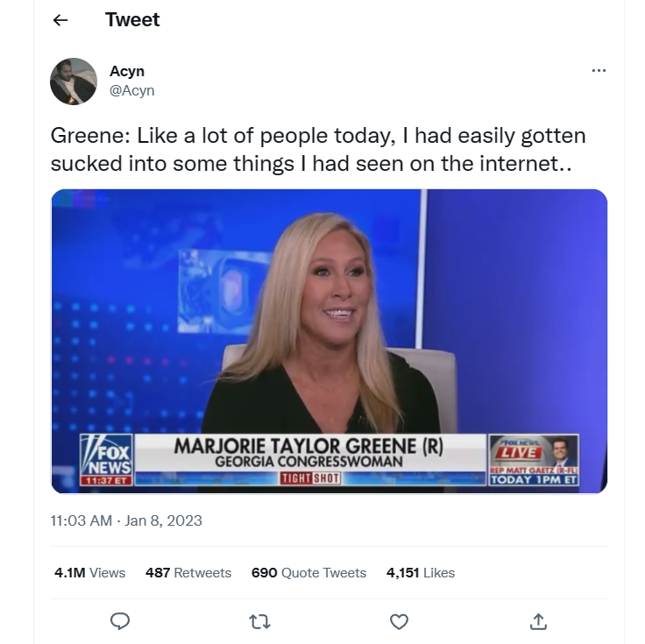645x644 pixels.
Task: Open the 690 Quote Tweets list
Action: 308,573
